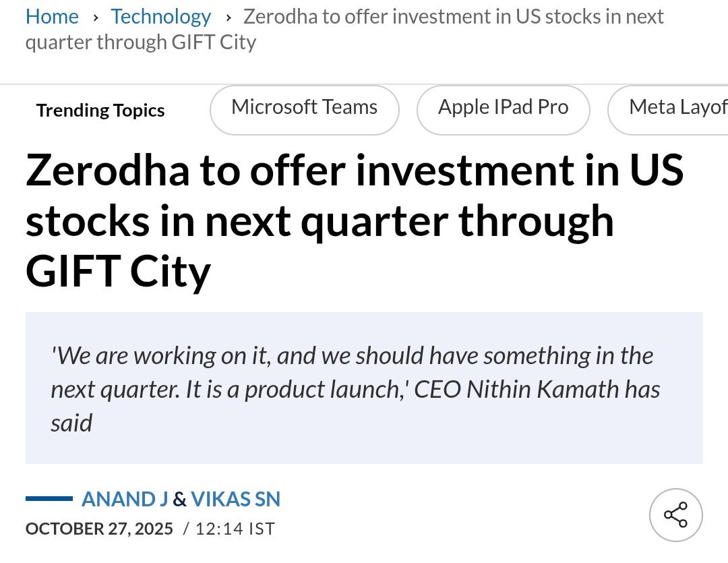The height and width of the screenshot is (563, 728).
Task: Click the ampersand between author names
Action: 179,499
